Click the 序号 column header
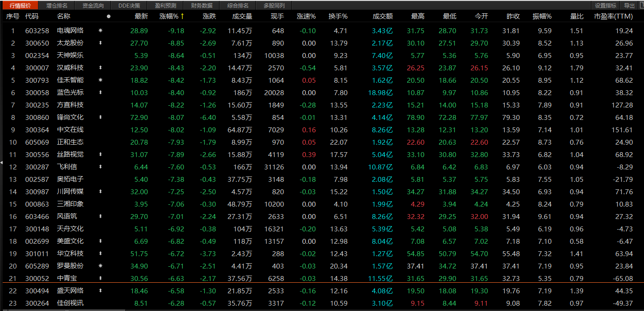 tap(13, 16)
